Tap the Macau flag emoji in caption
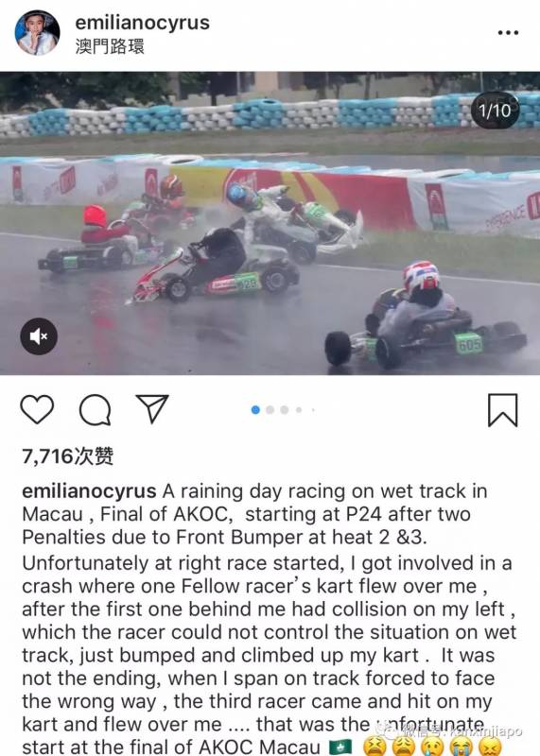The image size is (540, 756). point(340,747)
